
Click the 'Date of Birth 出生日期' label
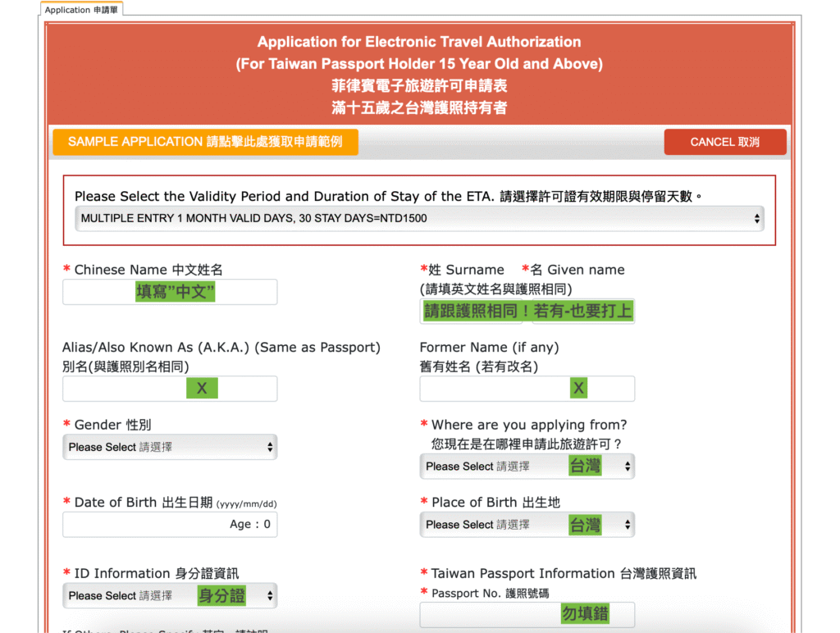pos(144,502)
